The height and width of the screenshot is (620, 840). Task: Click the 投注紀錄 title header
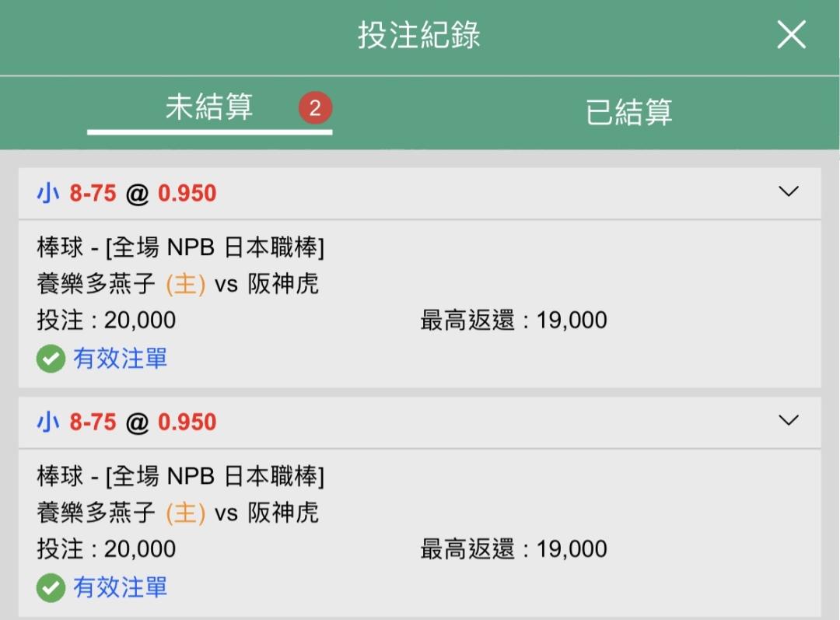(419, 35)
